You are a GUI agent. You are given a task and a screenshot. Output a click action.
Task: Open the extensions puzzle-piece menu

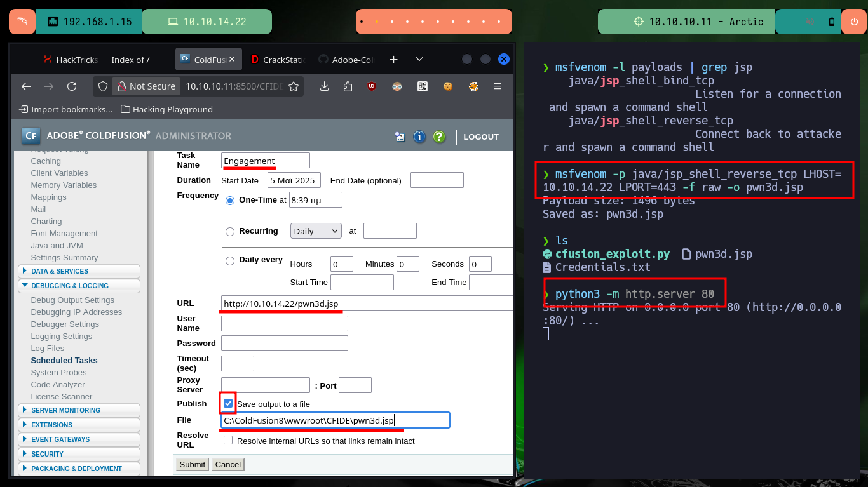pyautogui.click(x=348, y=86)
